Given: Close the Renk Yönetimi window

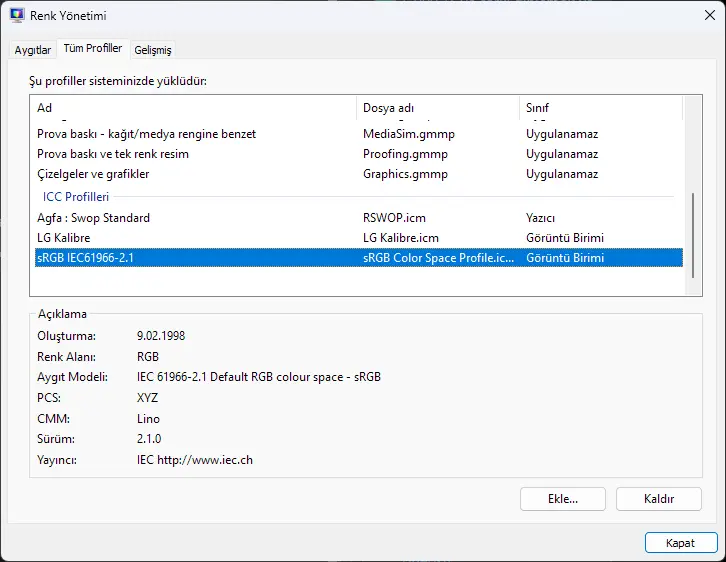Looking at the screenshot, I should (x=709, y=15).
